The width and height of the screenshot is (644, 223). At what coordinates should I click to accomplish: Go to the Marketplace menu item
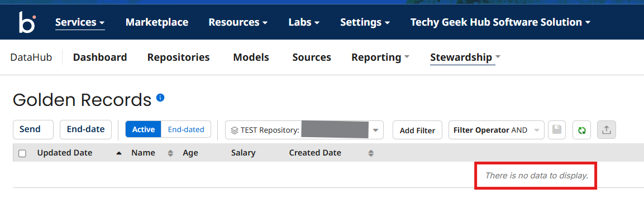click(156, 22)
